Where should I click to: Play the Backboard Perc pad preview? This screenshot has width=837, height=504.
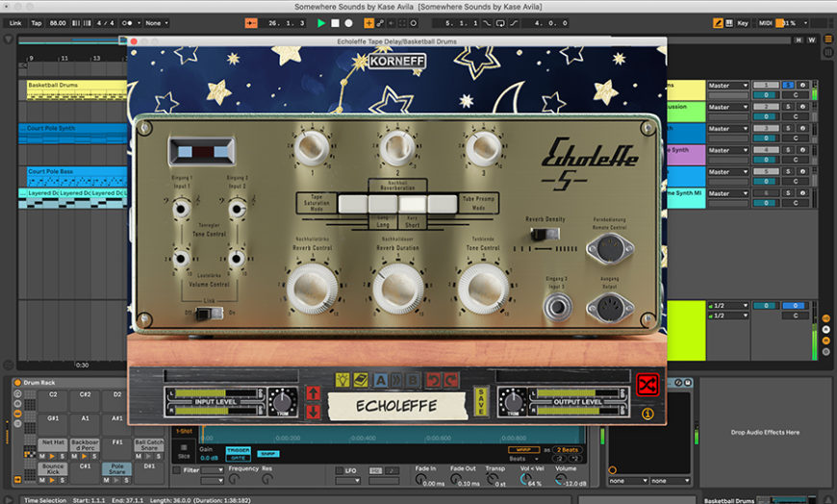[85, 457]
